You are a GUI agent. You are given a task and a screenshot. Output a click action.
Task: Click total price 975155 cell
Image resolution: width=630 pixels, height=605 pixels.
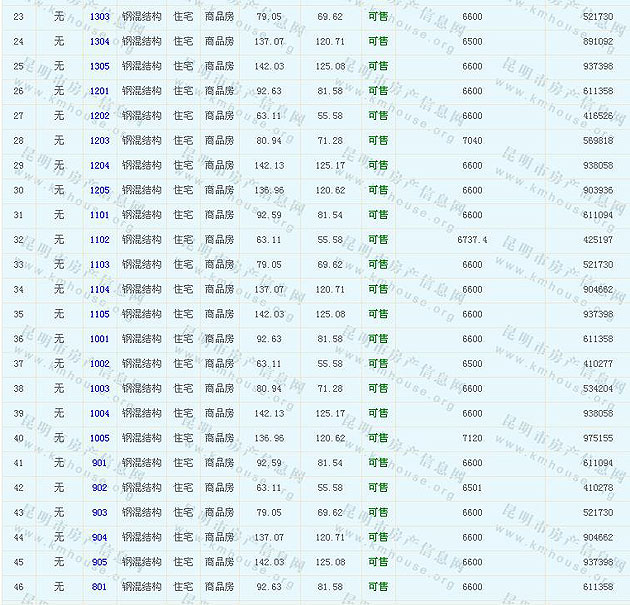point(598,438)
